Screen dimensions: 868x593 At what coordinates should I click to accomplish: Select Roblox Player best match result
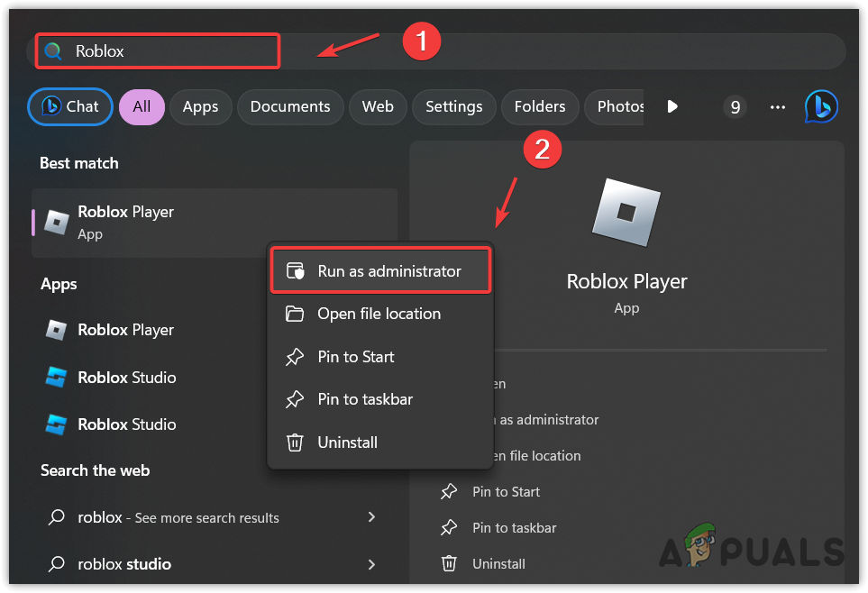point(215,223)
